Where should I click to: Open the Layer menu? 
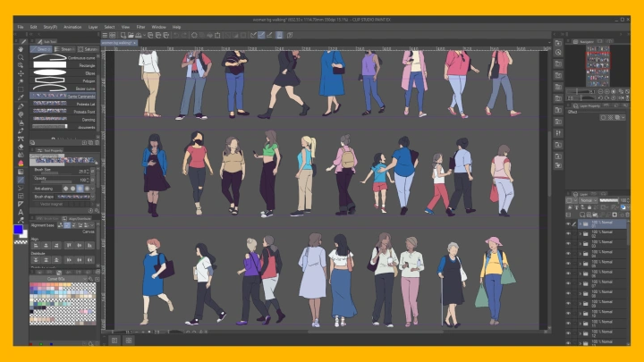93,27
